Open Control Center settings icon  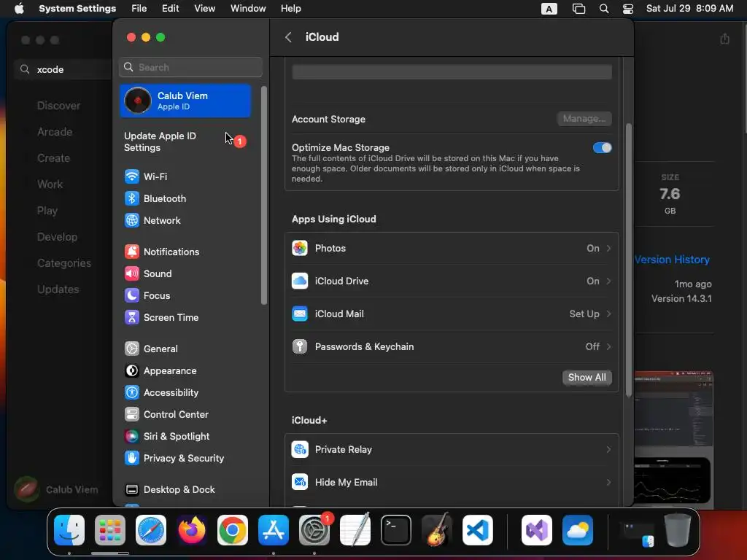coord(132,415)
